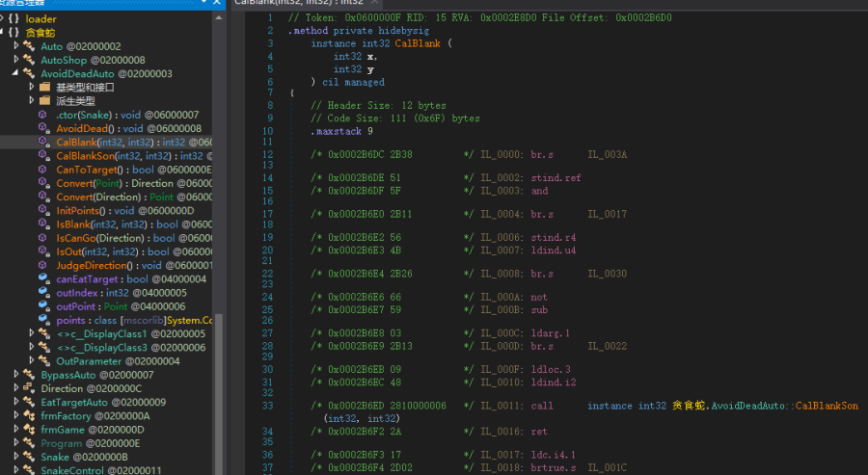Collapse the 贪食蛇 namespace node
The width and height of the screenshot is (868, 475).
[2, 32]
